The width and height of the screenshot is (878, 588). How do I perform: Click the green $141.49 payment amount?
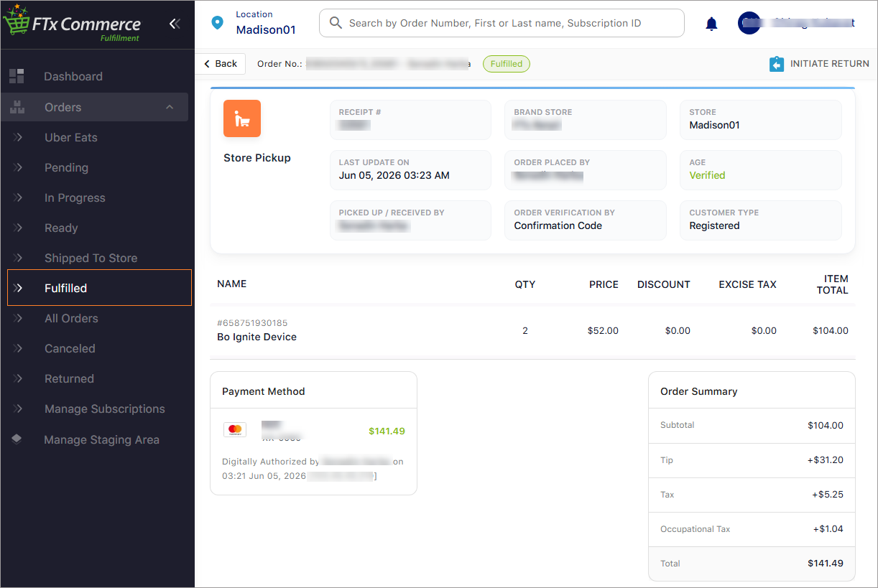click(x=387, y=431)
